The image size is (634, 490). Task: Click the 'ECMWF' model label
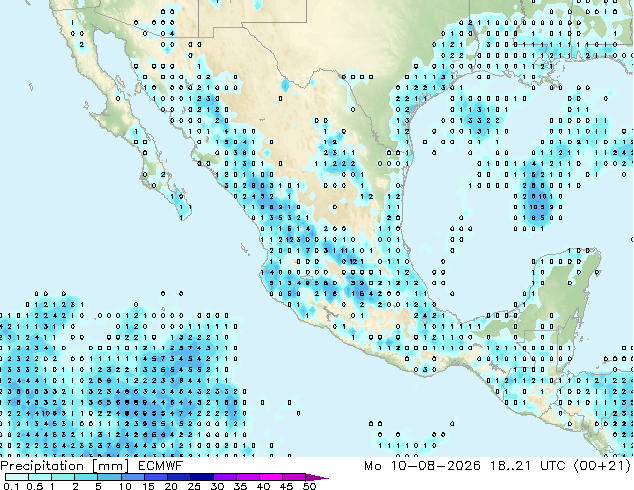tap(161, 466)
